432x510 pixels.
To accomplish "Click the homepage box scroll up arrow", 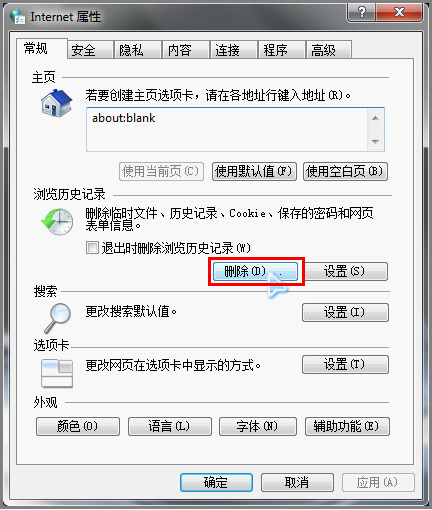I will [x=375, y=118].
